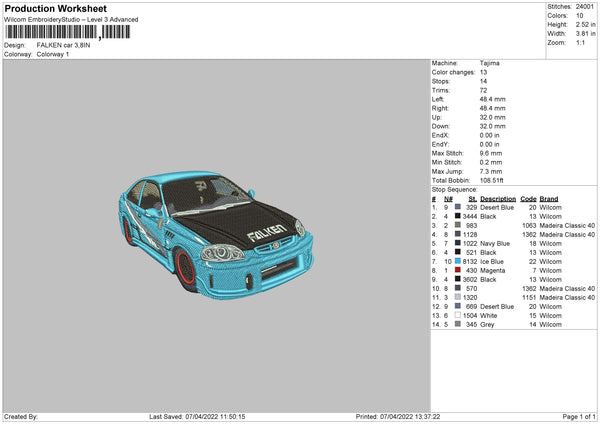
Task: Click 'Madeira Classic 40' brand in row 3
Action: click(567, 225)
